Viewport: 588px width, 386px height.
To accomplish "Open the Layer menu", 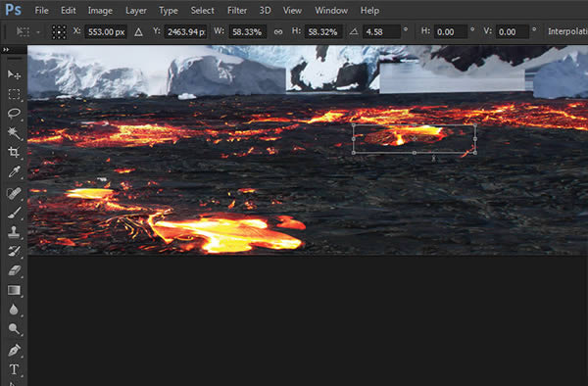I will tap(136, 11).
